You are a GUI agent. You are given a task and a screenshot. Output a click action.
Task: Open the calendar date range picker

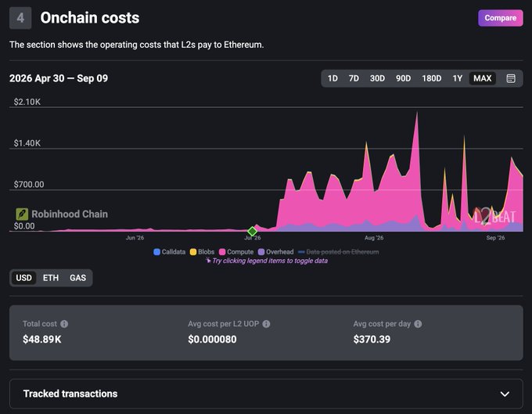[x=511, y=78]
